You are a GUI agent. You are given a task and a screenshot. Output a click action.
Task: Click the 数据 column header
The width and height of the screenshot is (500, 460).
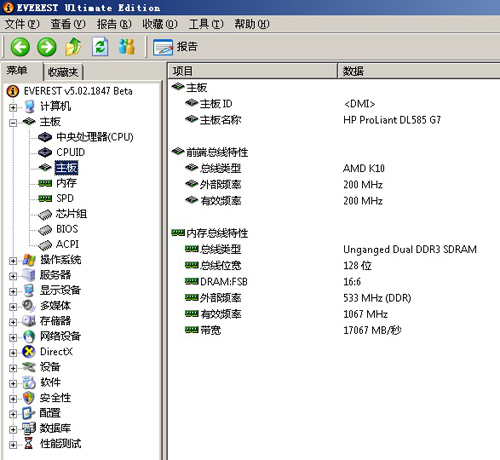click(419, 71)
